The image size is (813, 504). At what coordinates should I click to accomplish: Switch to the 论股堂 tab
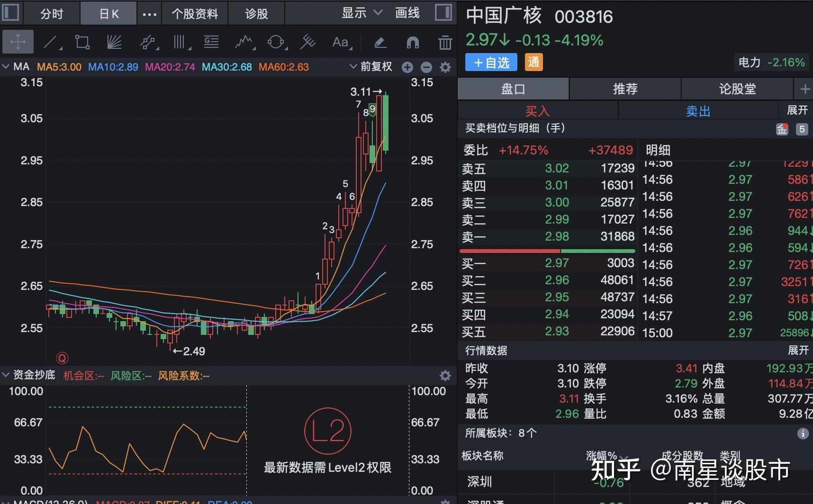pos(737,89)
